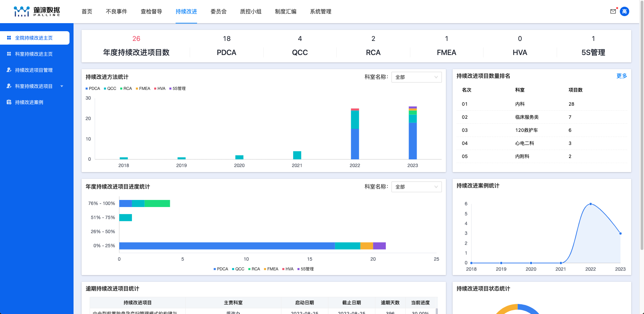Click the RCA summary card

(x=373, y=46)
